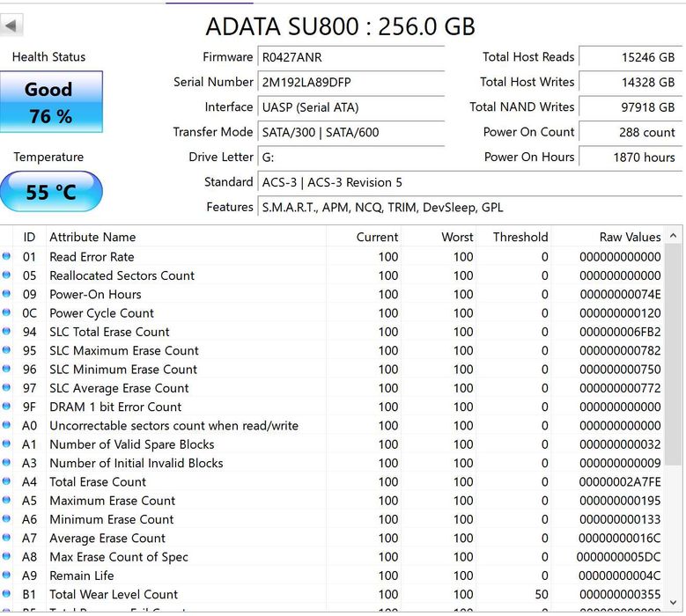
Task: Select the DRAM 1 bit Error Count name
Action: [x=115, y=407]
